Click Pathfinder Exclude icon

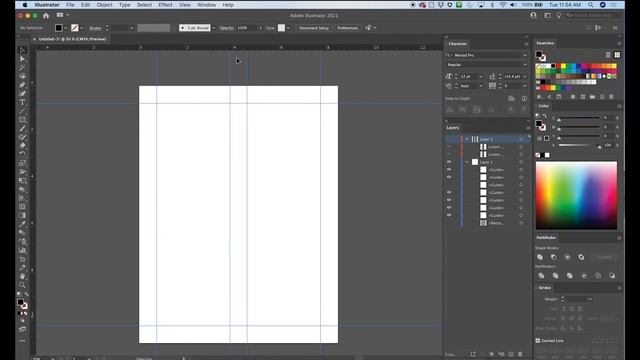[581, 257]
